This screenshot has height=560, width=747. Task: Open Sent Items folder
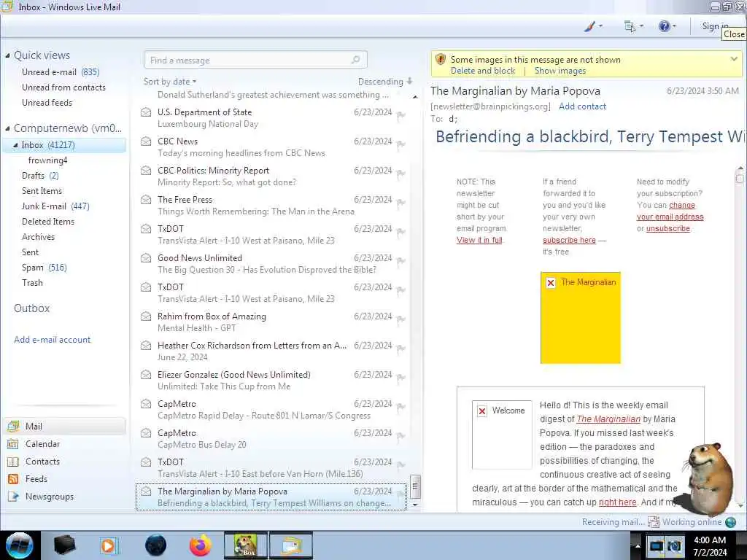click(x=42, y=191)
